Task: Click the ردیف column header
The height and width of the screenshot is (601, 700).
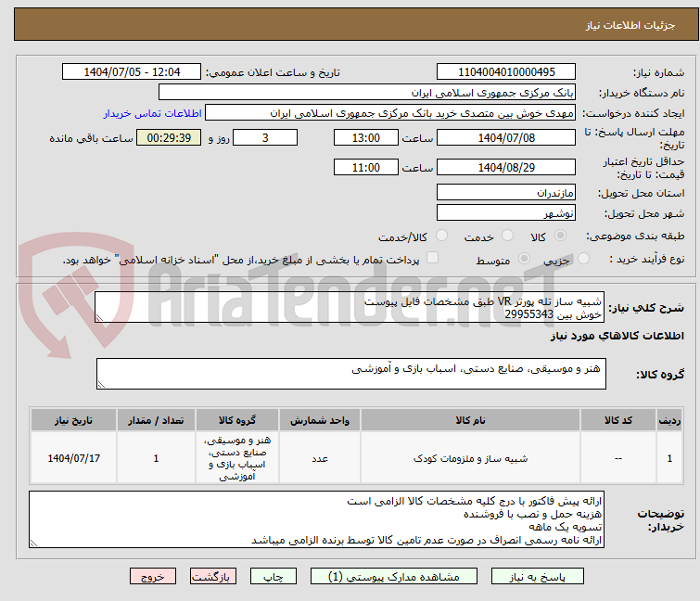Action: [669, 420]
